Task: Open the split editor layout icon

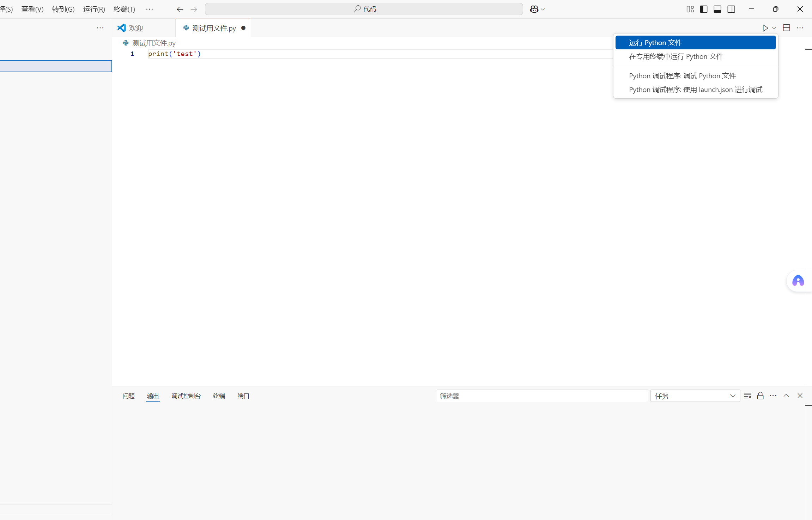Action: [786, 28]
